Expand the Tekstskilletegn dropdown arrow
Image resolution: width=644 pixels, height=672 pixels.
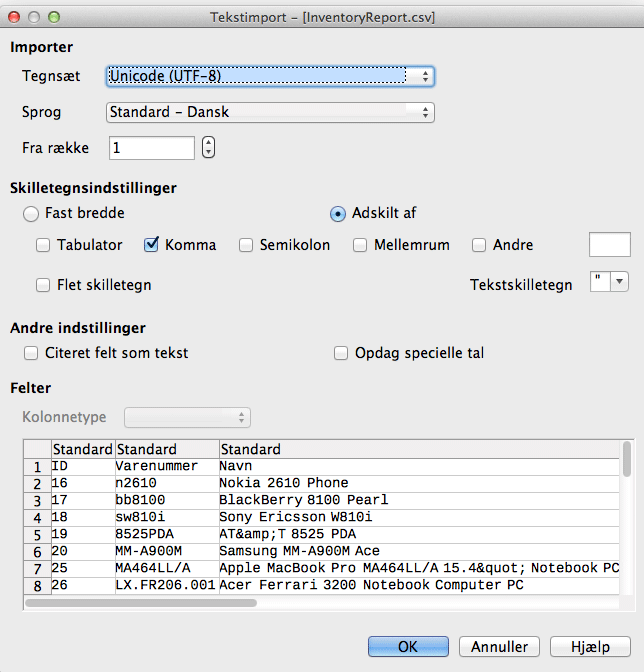[x=619, y=283]
